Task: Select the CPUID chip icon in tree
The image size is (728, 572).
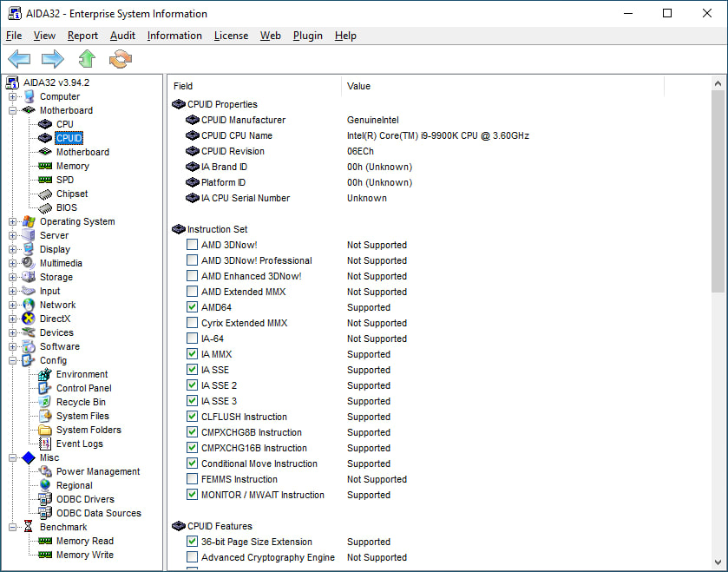Action: (x=45, y=138)
